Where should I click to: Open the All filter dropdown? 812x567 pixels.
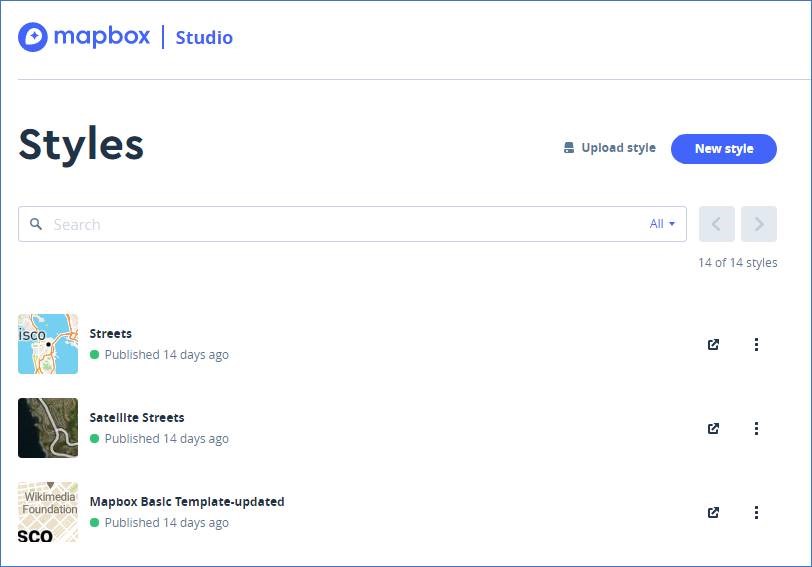662,224
